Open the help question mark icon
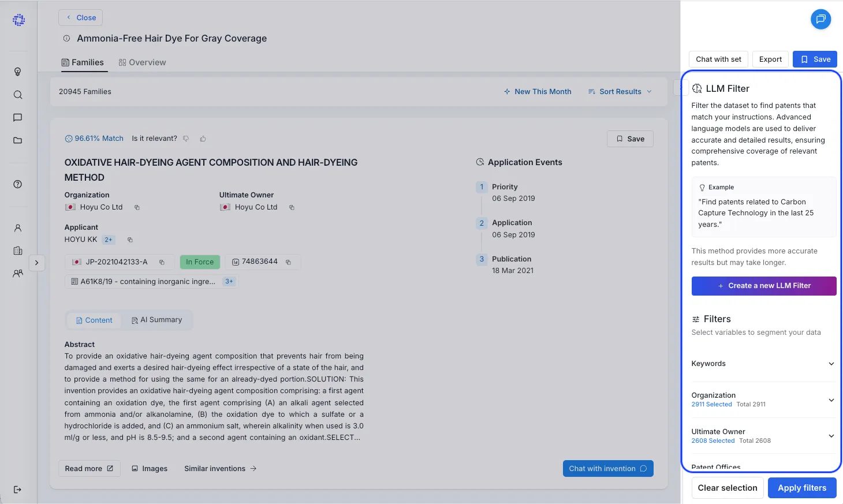Viewport: 843px width, 504px height. click(x=18, y=184)
